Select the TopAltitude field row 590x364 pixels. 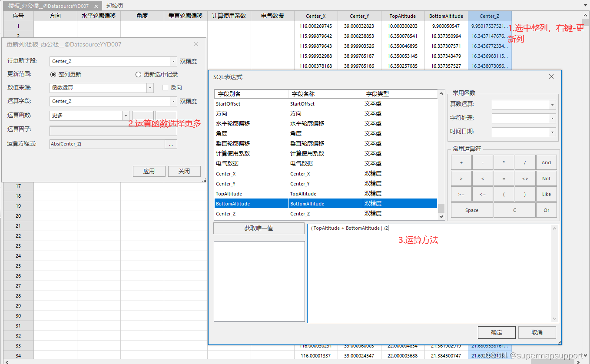click(x=251, y=193)
